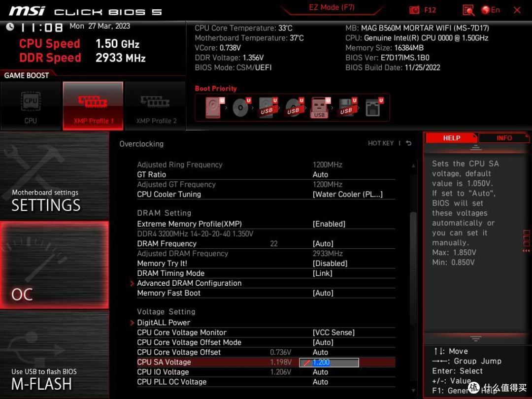Switch to the INFO tab
This screenshot has width=532, height=399.
pos(504,138)
